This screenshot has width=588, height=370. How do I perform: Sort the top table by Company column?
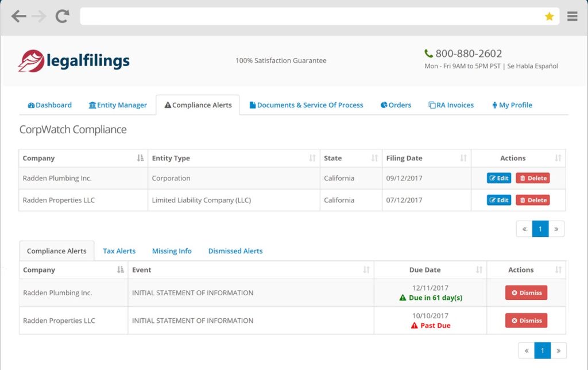(x=141, y=158)
